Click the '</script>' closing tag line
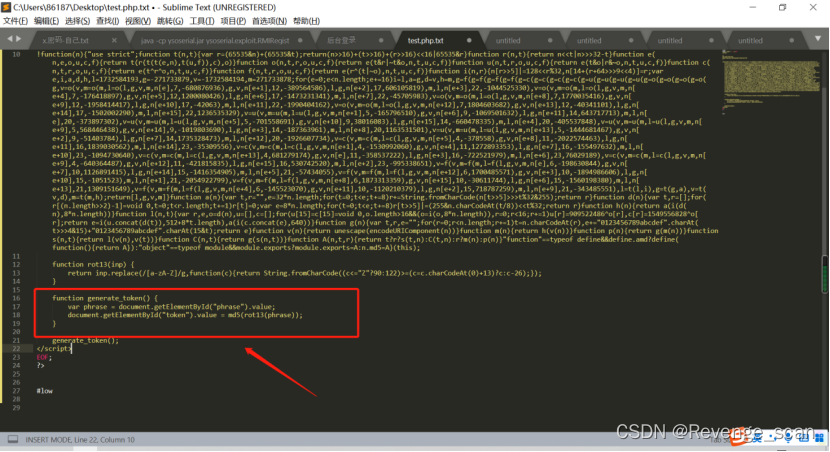Viewport: 830px width, 452px height. pos(53,348)
